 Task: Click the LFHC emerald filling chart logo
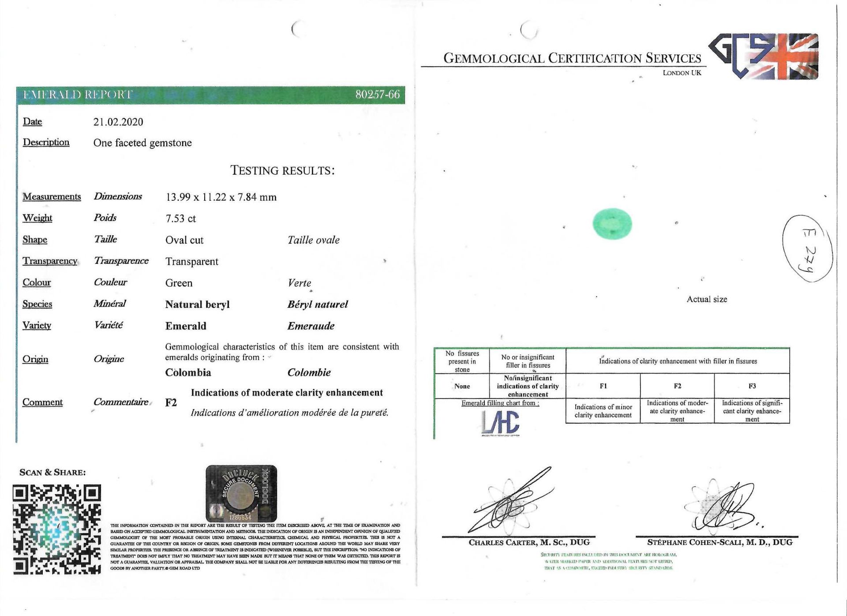click(x=500, y=423)
